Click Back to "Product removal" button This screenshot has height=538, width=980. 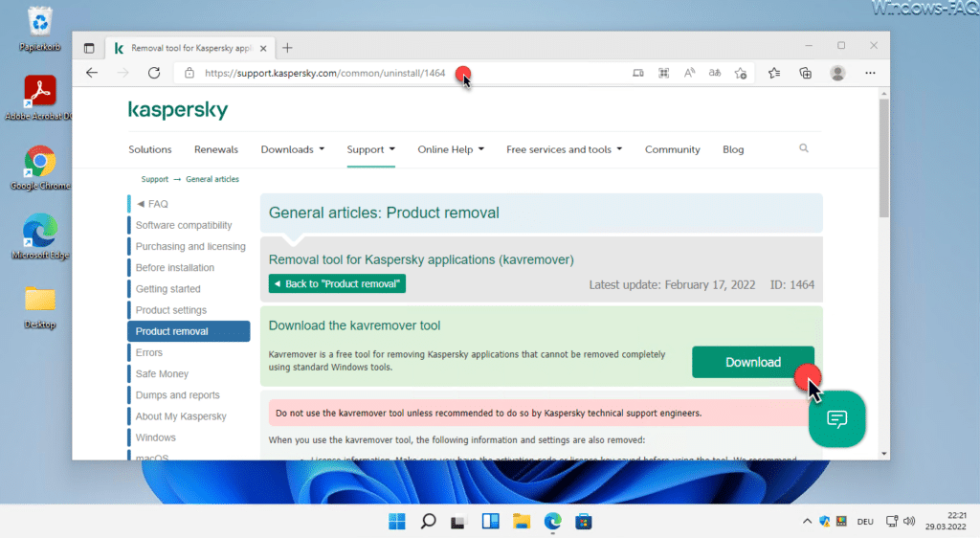click(337, 283)
